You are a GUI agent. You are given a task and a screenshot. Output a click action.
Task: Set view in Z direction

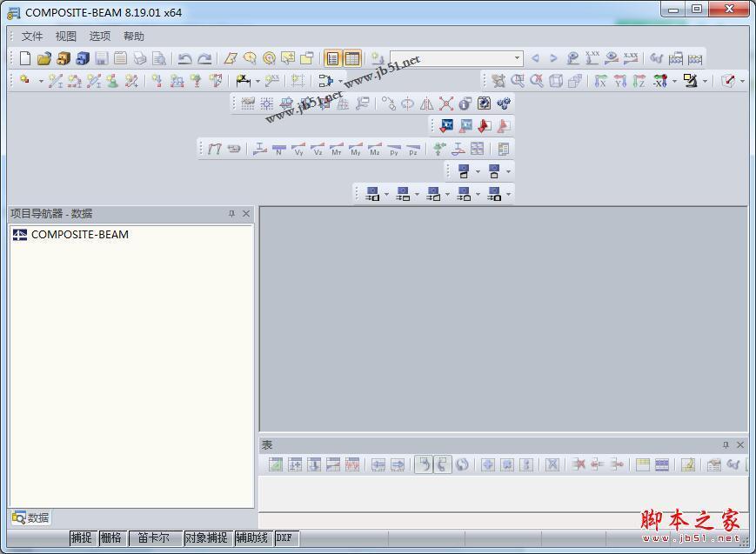(639, 81)
